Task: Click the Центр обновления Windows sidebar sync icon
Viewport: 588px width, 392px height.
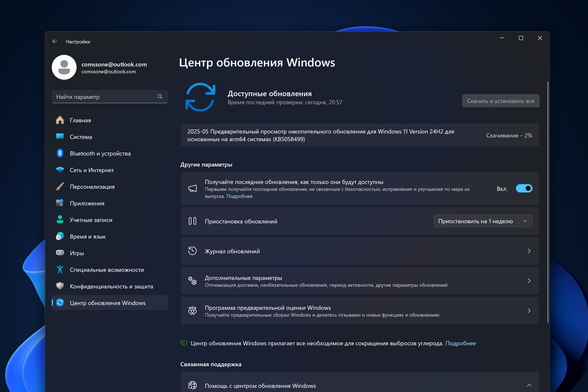Action: (x=60, y=303)
